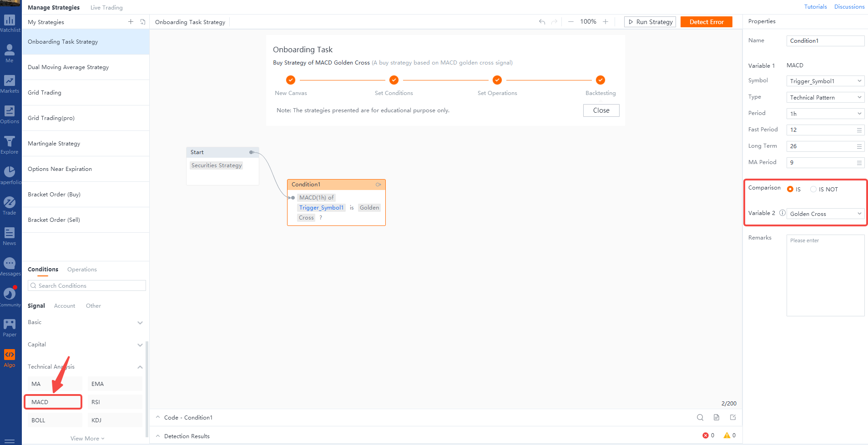Click the Name field Condition1

[x=825, y=41]
